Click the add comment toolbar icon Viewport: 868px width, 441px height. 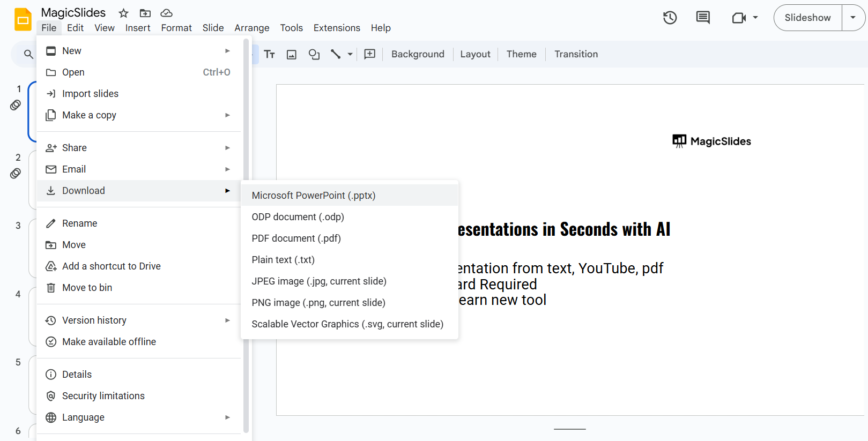pos(370,54)
